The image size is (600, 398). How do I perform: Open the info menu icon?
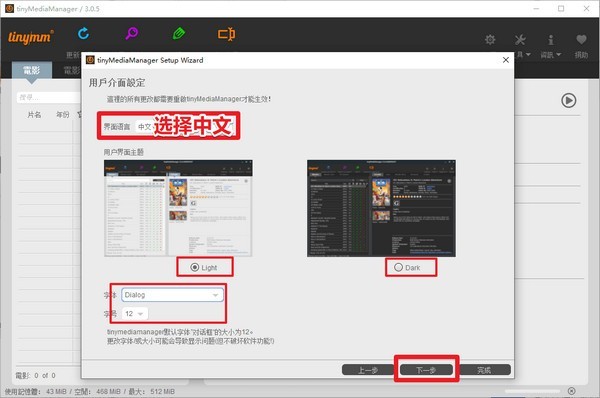point(551,40)
